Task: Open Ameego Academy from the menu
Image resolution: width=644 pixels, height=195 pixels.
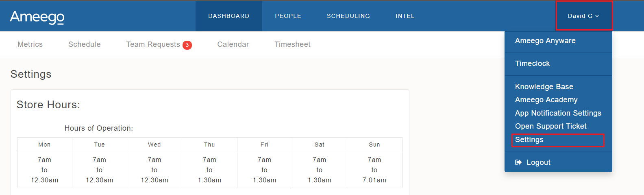Action: pyautogui.click(x=546, y=100)
